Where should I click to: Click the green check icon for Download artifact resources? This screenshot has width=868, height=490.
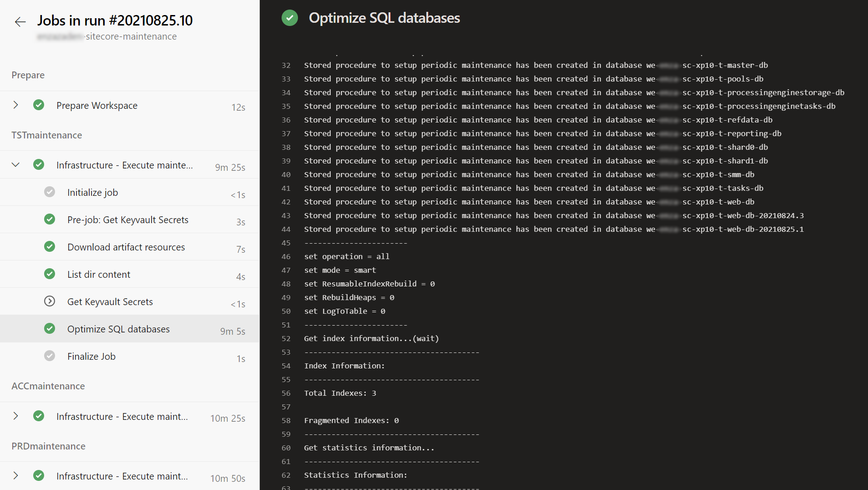point(50,247)
